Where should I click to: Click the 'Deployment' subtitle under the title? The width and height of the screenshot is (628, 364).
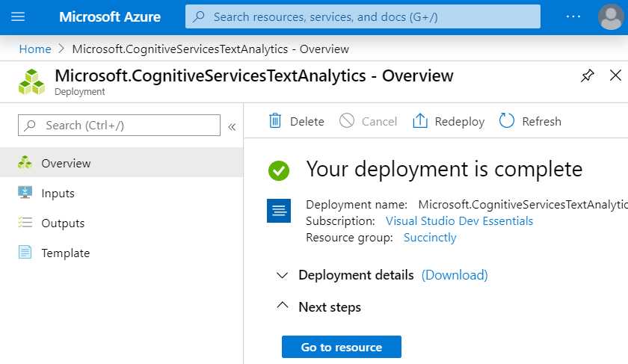(80, 92)
